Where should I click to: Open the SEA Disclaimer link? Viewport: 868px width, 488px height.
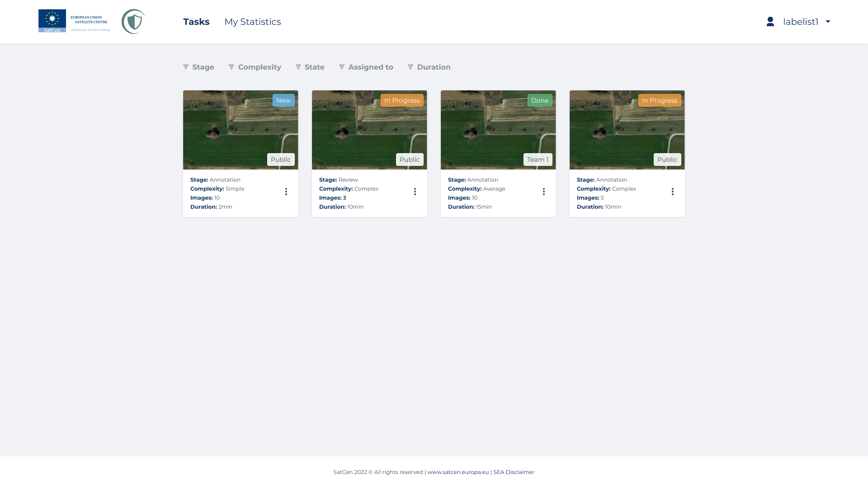514,472
